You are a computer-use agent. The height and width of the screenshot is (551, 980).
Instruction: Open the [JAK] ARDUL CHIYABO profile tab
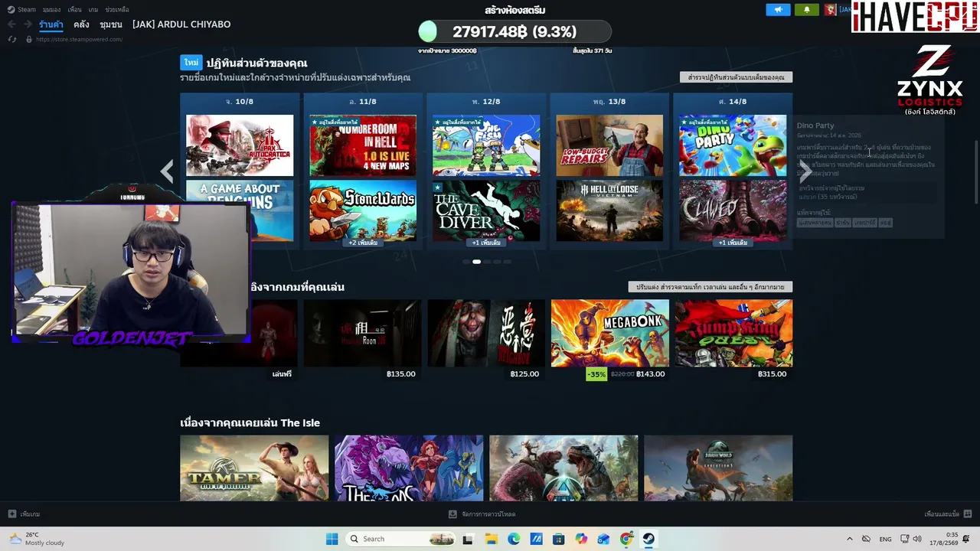pyautogui.click(x=181, y=24)
